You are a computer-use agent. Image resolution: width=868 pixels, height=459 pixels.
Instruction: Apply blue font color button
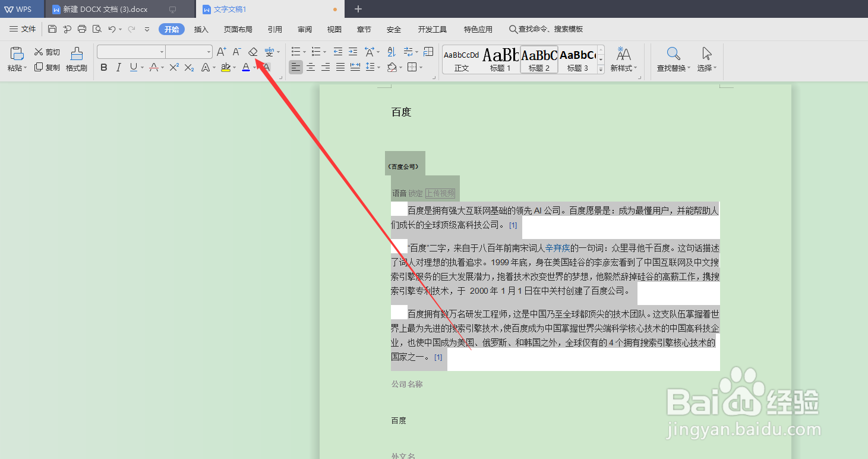point(246,67)
